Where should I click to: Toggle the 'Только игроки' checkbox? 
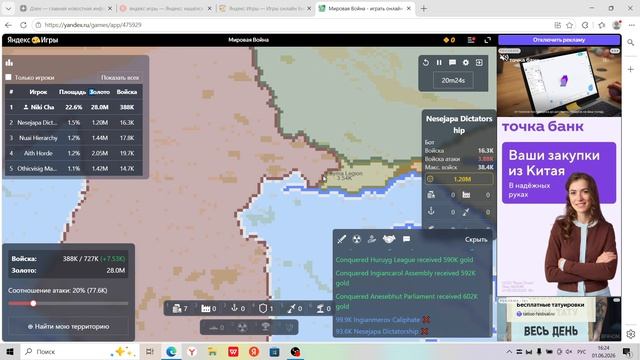click(x=9, y=77)
